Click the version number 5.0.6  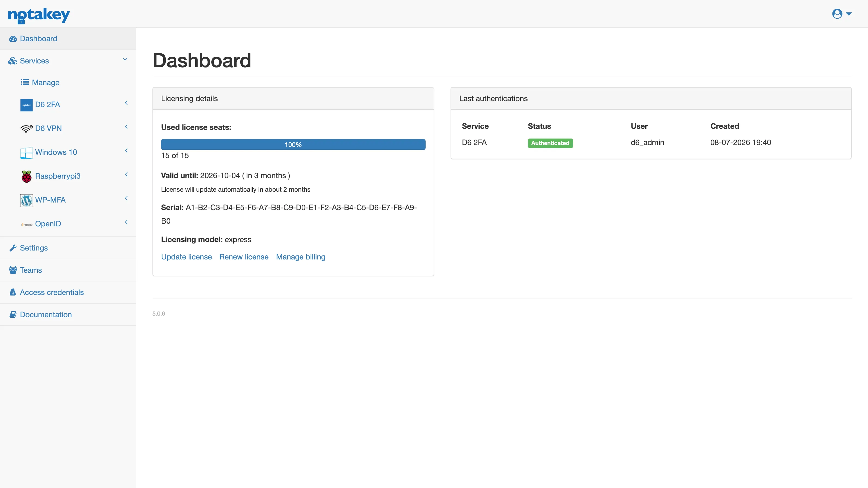[159, 314]
